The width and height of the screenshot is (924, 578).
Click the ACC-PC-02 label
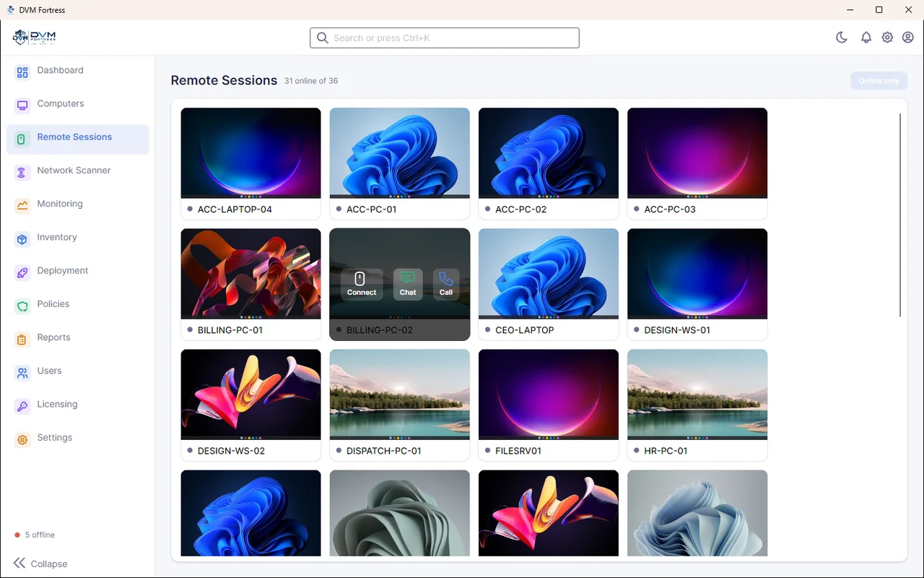tap(521, 210)
